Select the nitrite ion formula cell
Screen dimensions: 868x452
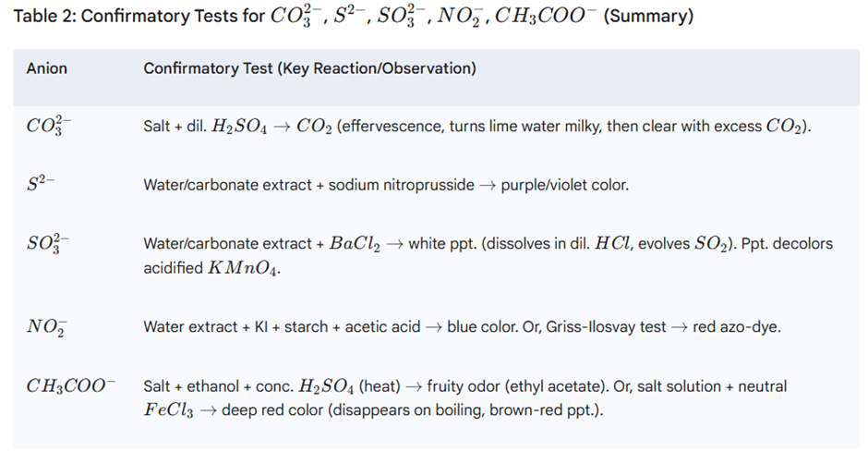pos(47,327)
